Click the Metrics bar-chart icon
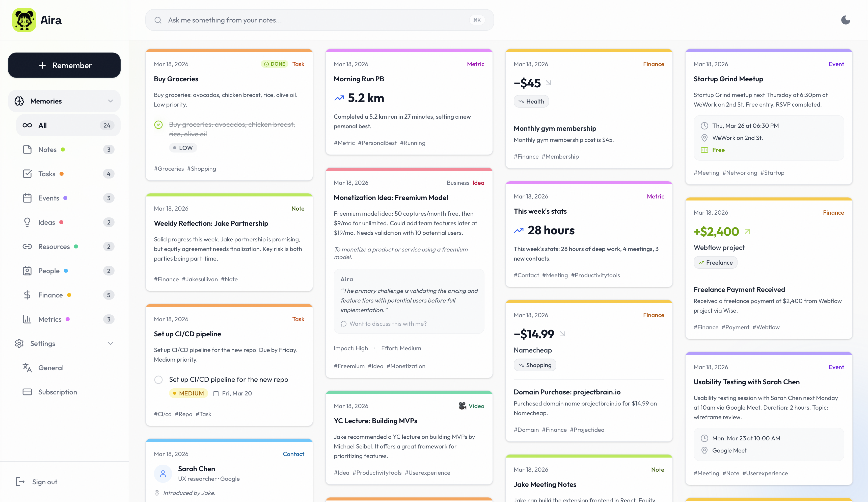 28,319
